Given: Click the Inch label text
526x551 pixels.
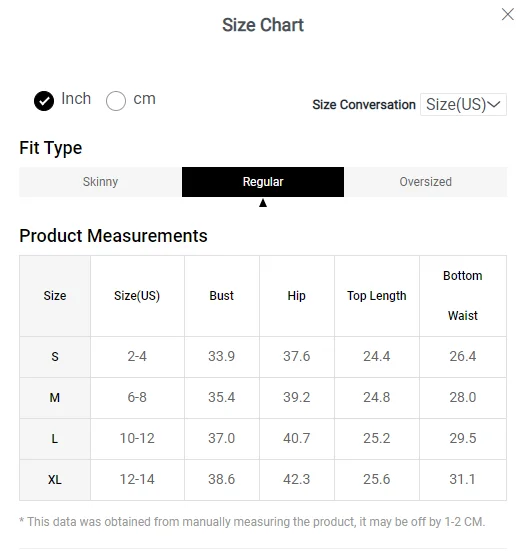Looking at the screenshot, I should (x=76, y=99).
